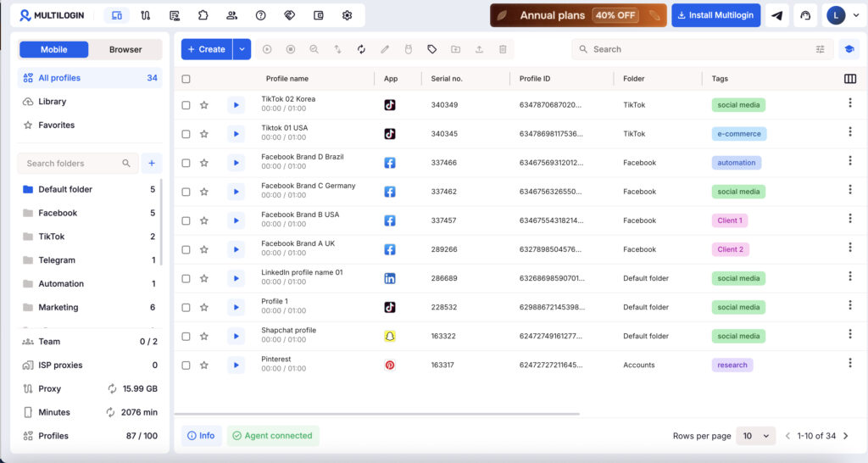Click the research tag
The height and width of the screenshot is (463, 868).
click(732, 365)
